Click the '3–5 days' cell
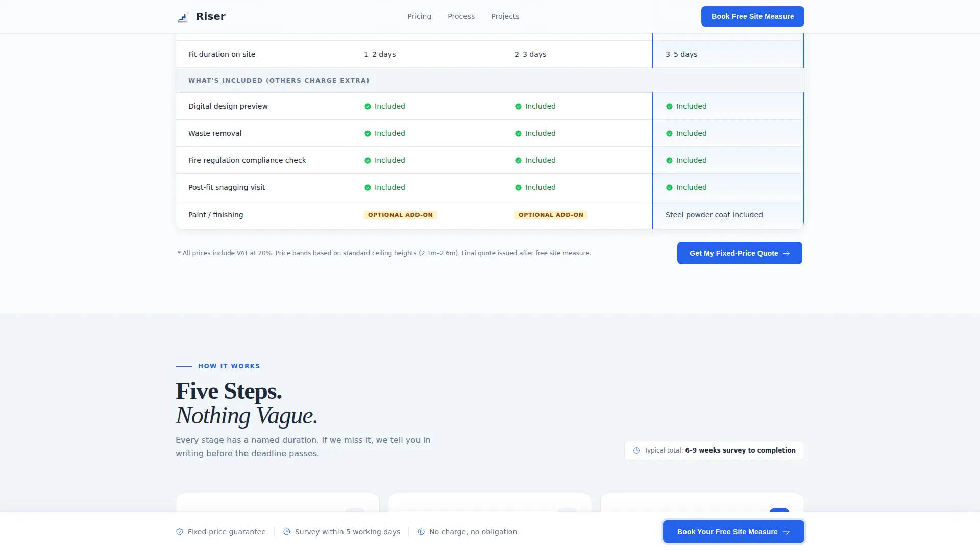 [x=681, y=54]
